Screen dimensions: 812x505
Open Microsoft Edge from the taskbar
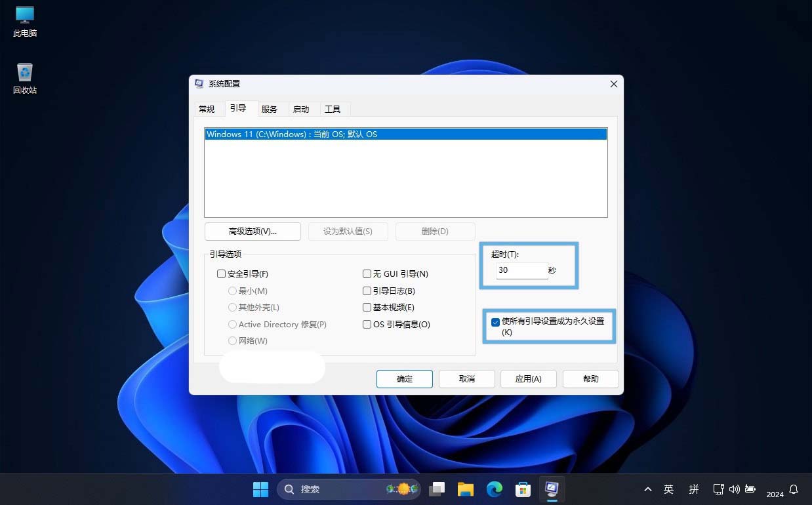coord(494,489)
